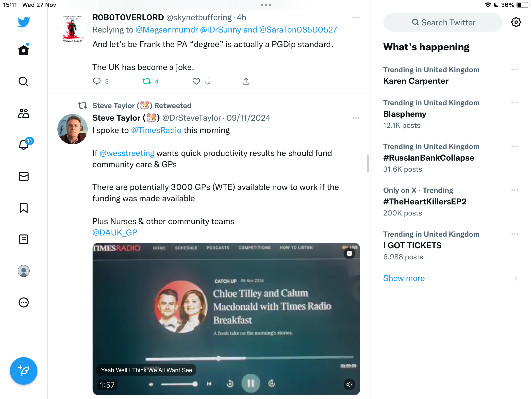Open the @Megsenmumdr mention link
The height and width of the screenshot is (399, 532).
click(167, 30)
